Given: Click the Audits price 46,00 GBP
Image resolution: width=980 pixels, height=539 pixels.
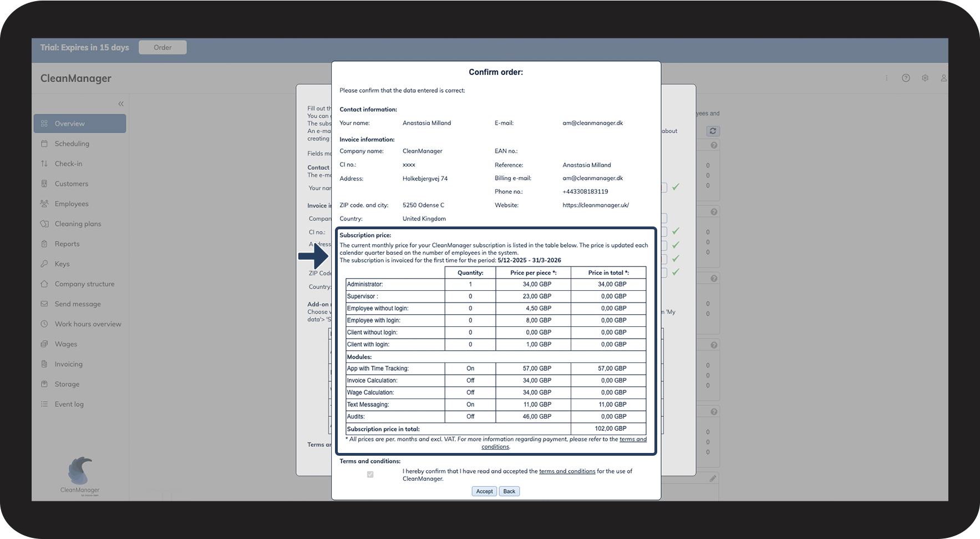Looking at the screenshot, I should (537, 416).
